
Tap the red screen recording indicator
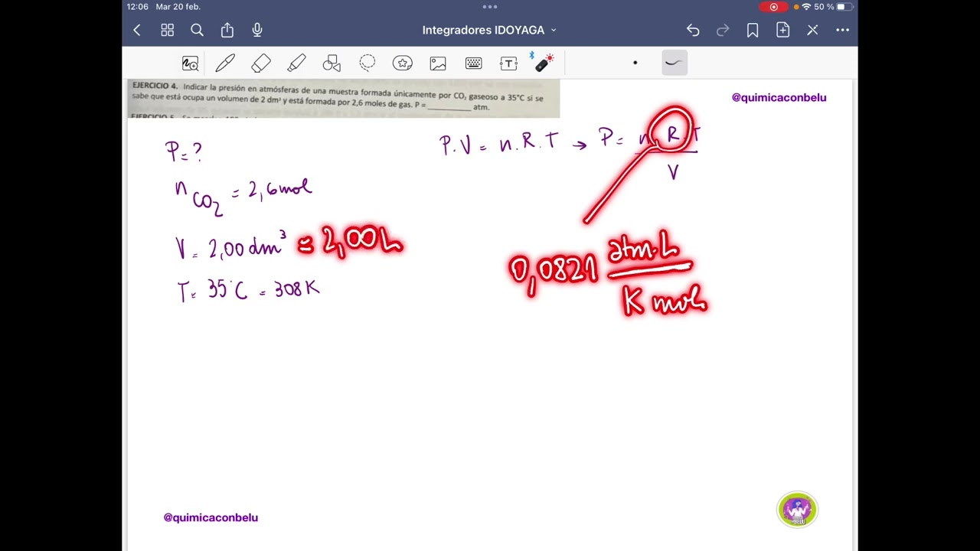click(773, 7)
